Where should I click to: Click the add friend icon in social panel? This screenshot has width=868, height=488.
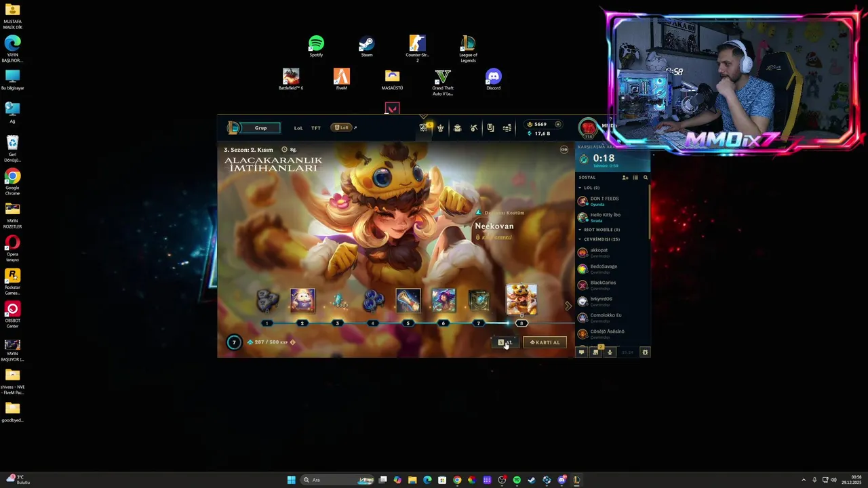[x=625, y=178]
